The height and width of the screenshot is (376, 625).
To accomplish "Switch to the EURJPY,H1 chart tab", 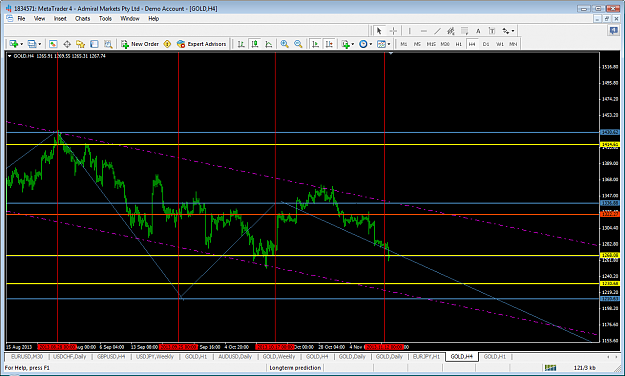I will point(426,356).
